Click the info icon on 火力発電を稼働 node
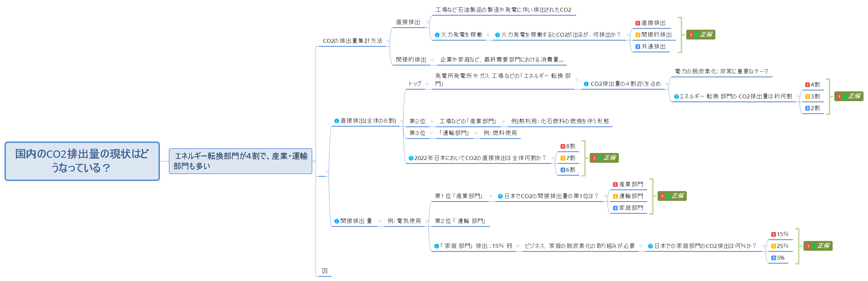This screenshot has height=281, width=868. pyautogui.click(x=437, y=35)
